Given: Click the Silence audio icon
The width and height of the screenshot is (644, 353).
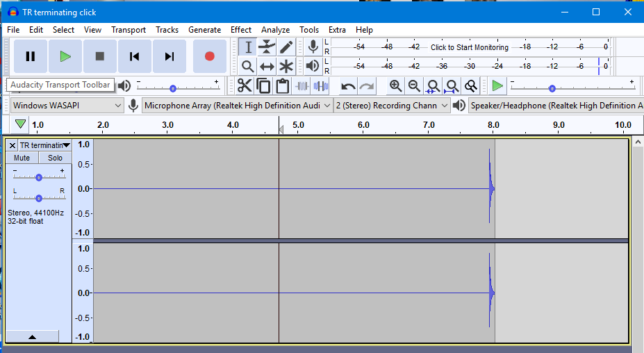Looking at the screenshot, I should pyautogui.click(x=321, y=86).
